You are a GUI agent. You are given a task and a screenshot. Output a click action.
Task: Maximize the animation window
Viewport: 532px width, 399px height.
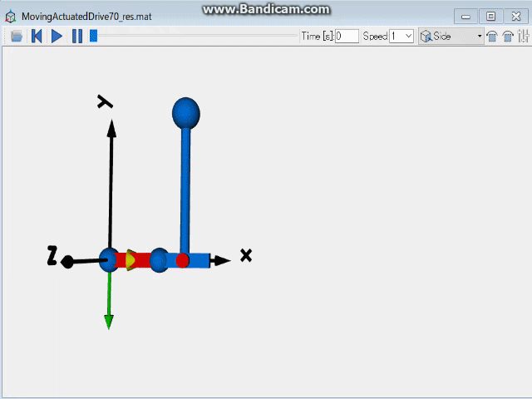pyautogui.click(x=490, y=16)
